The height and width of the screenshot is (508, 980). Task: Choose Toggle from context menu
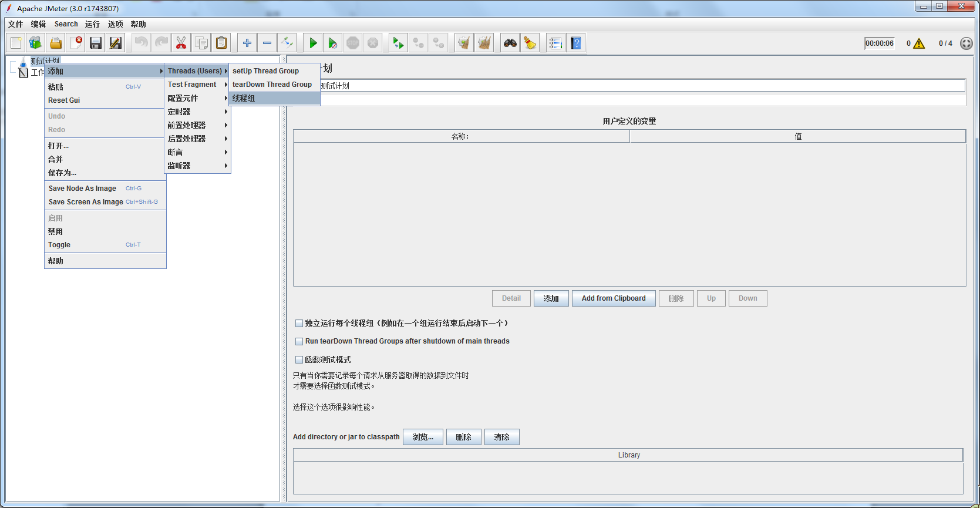[x=105, y=245]
